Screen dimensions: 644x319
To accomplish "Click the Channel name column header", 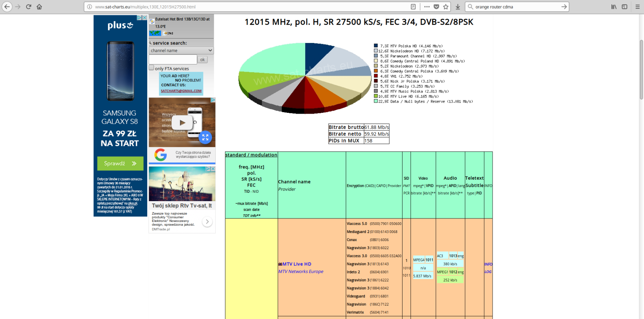I will tap(294, 182).
